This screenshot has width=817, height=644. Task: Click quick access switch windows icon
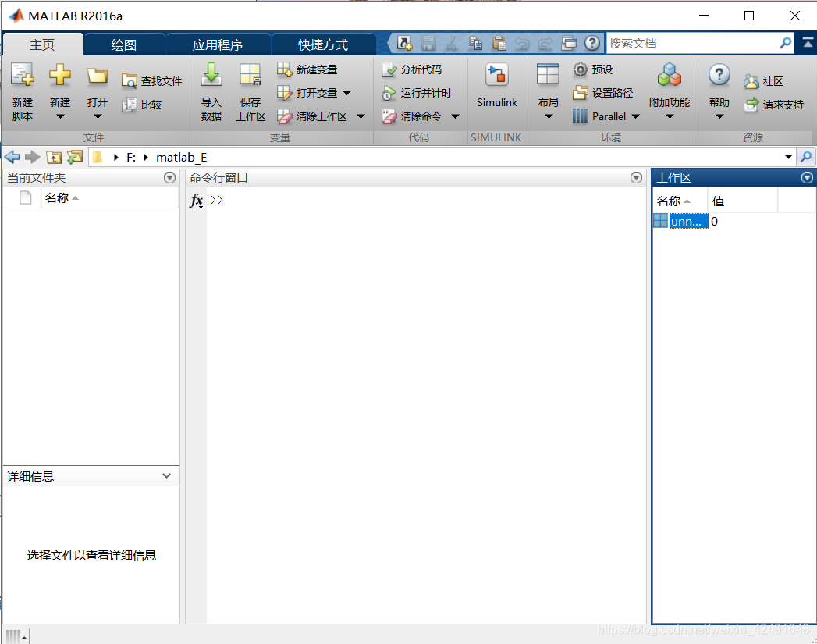[568, 43]
